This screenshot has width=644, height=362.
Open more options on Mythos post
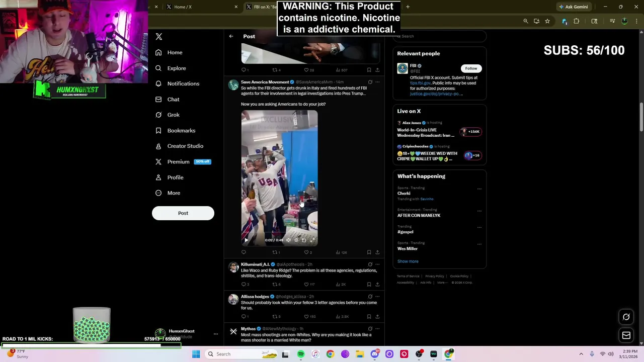(377, 329)
